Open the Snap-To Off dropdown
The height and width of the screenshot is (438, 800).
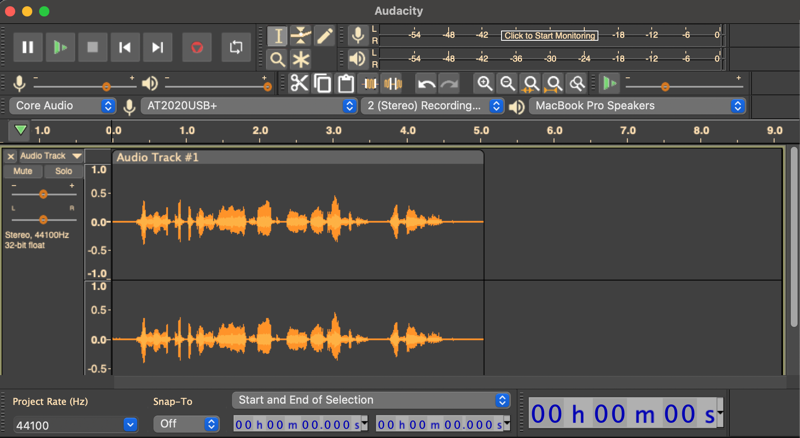pyautogui.click(x=186, y=424)
